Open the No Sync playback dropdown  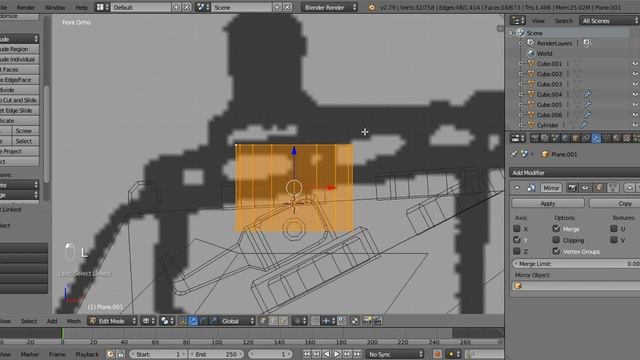click(395, 354)
